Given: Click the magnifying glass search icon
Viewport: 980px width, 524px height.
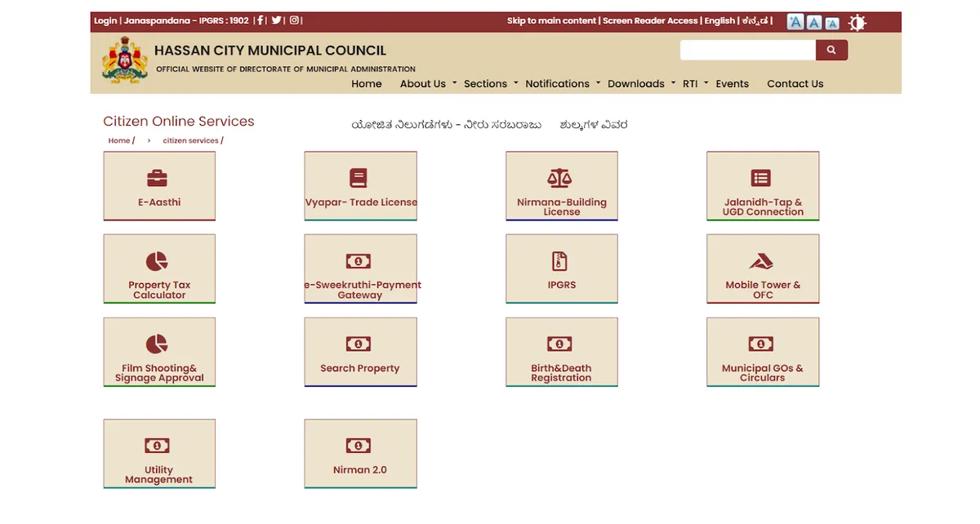Looking at the screenshot, I should point(831,50).
